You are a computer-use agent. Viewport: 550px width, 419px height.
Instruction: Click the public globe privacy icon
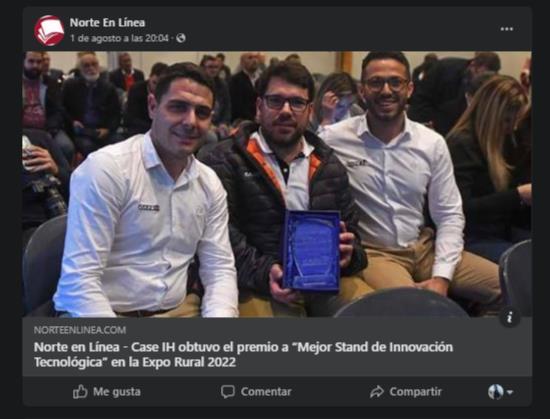[x=181, y=38]
